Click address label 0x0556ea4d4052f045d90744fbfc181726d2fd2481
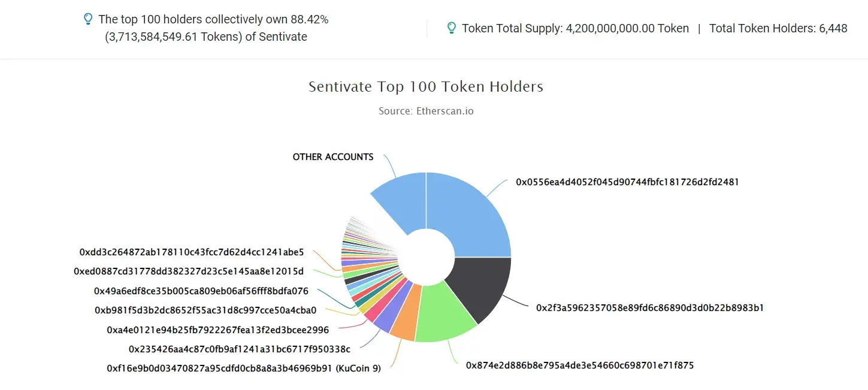868x390 pixels. point(627,182)
